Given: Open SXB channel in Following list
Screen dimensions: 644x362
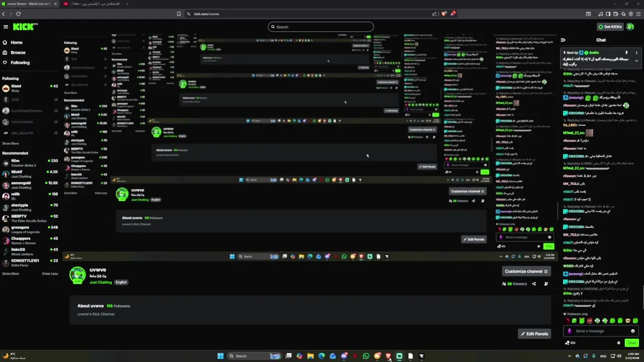Looking at the screenshot, I should (x=30, y=100).
